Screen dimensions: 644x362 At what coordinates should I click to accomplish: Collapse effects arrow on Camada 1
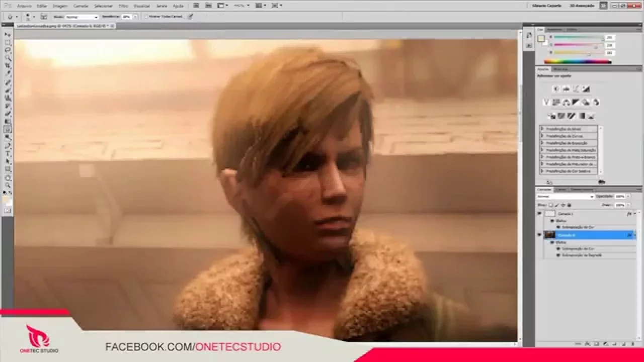(x=634, y=214)
